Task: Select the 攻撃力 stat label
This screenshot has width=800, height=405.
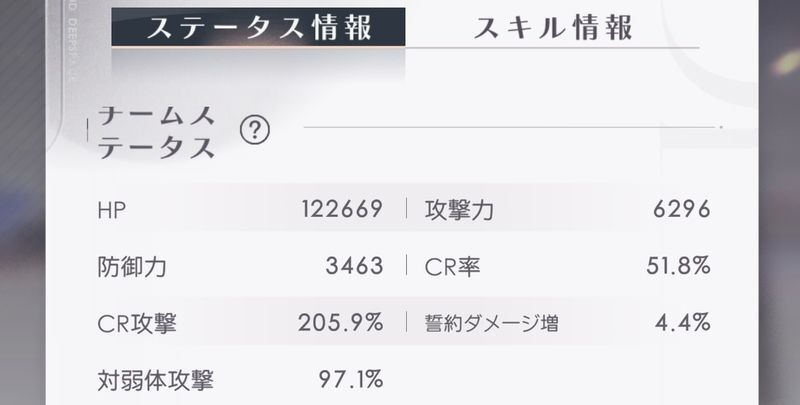Action: pyautogui.click(x=459, y=210)
